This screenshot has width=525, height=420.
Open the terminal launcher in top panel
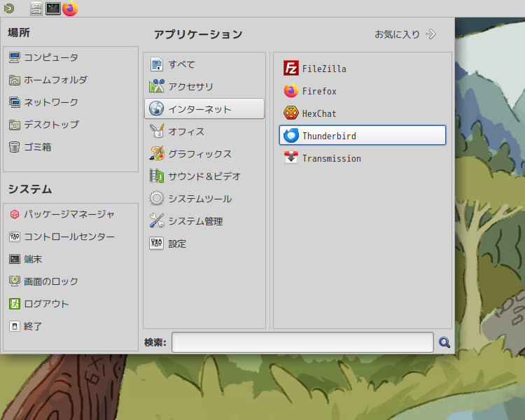(53, 8)
